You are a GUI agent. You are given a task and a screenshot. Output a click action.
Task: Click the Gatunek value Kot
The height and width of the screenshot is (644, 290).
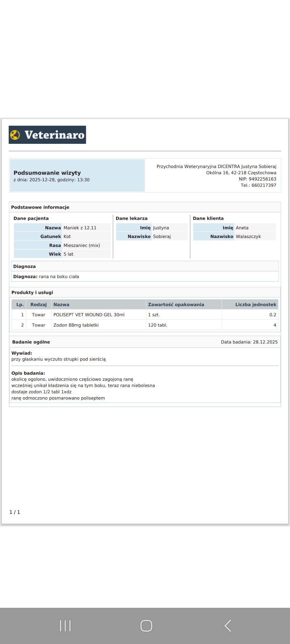67,236
